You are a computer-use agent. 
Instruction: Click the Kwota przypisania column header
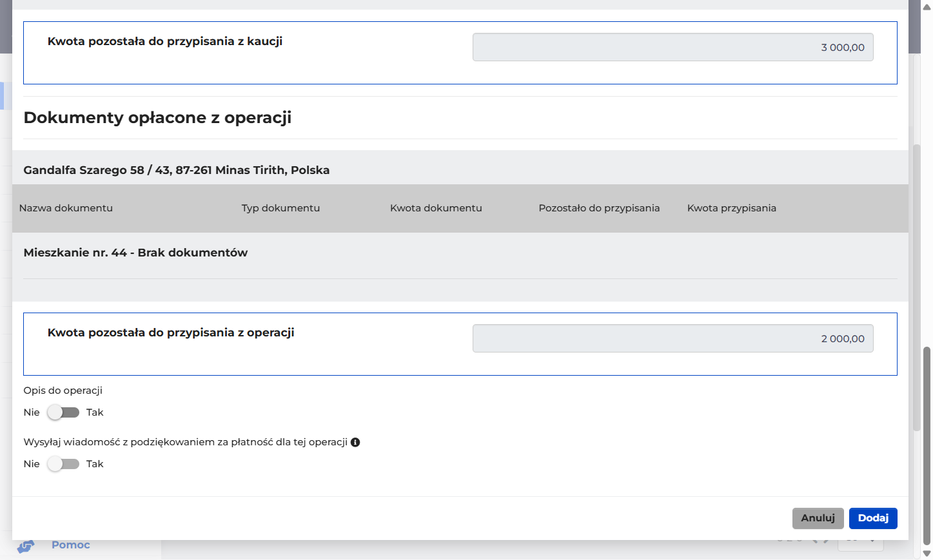pos(732,208)
